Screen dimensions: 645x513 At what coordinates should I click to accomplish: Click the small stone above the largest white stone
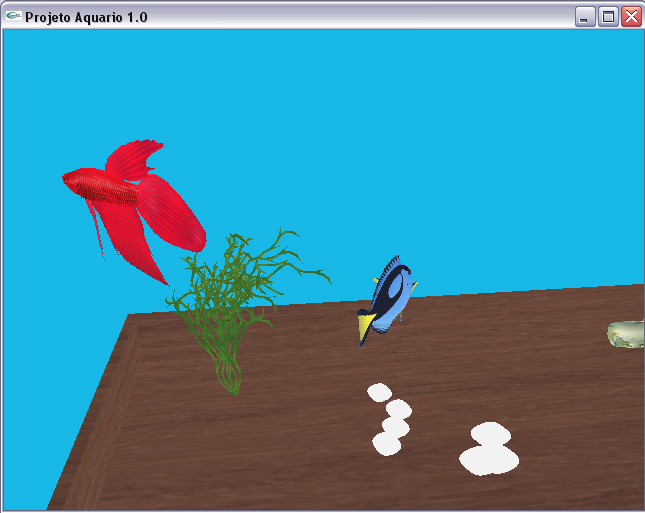pos(491,434)
